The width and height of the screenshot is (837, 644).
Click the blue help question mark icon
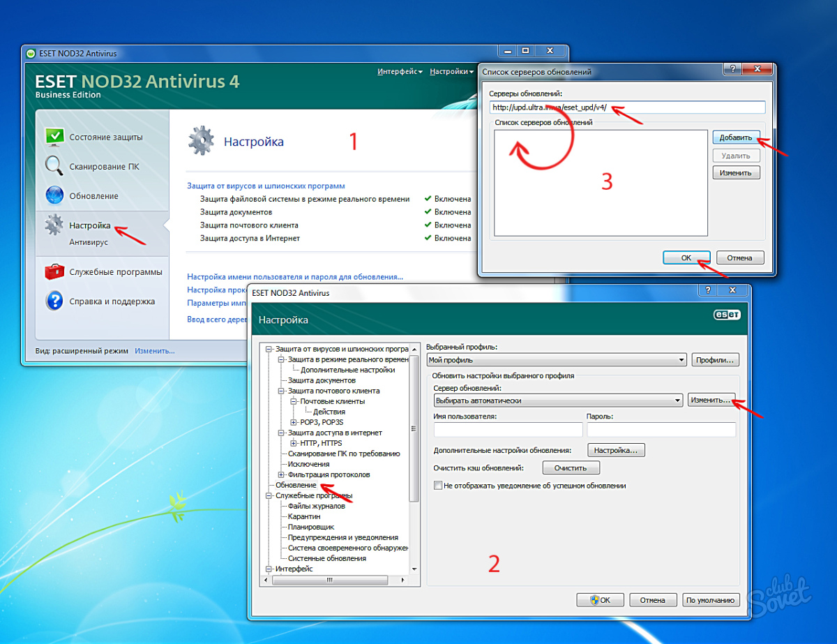pyautogui.click(x=54, y=301)
